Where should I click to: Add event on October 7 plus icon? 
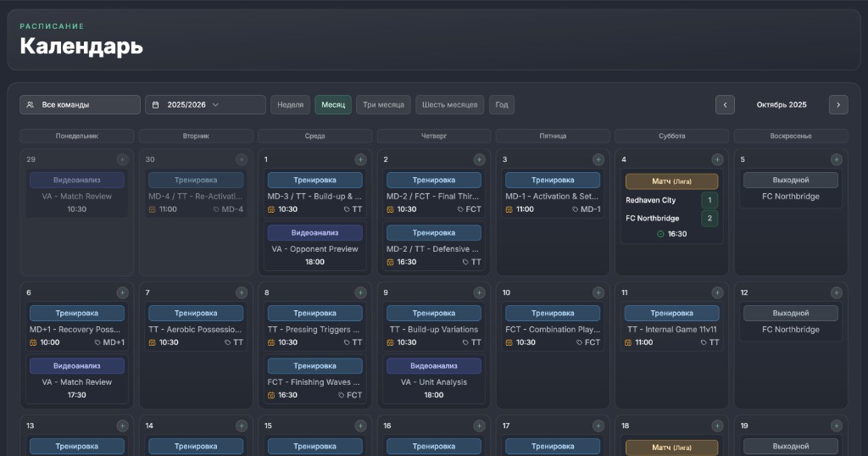point(242,292)
